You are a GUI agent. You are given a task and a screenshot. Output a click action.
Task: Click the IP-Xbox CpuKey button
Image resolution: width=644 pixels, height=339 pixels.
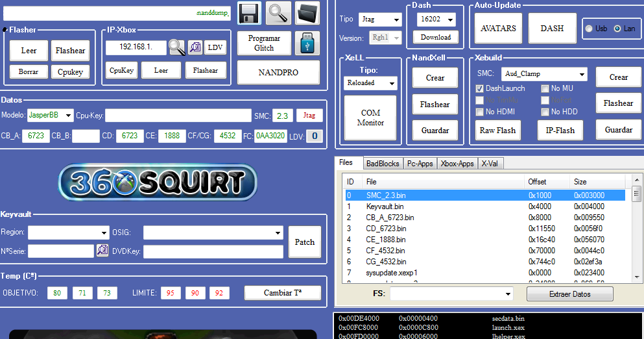(121, 70)
